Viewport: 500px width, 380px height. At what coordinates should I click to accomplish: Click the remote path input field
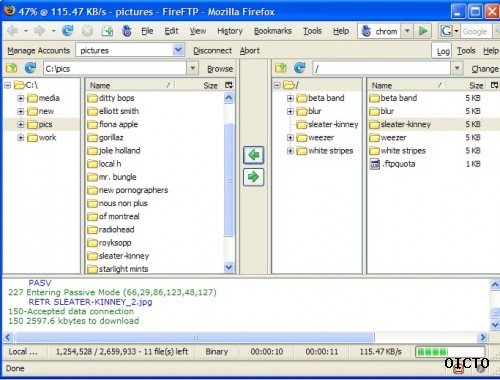tap(382, 68)
